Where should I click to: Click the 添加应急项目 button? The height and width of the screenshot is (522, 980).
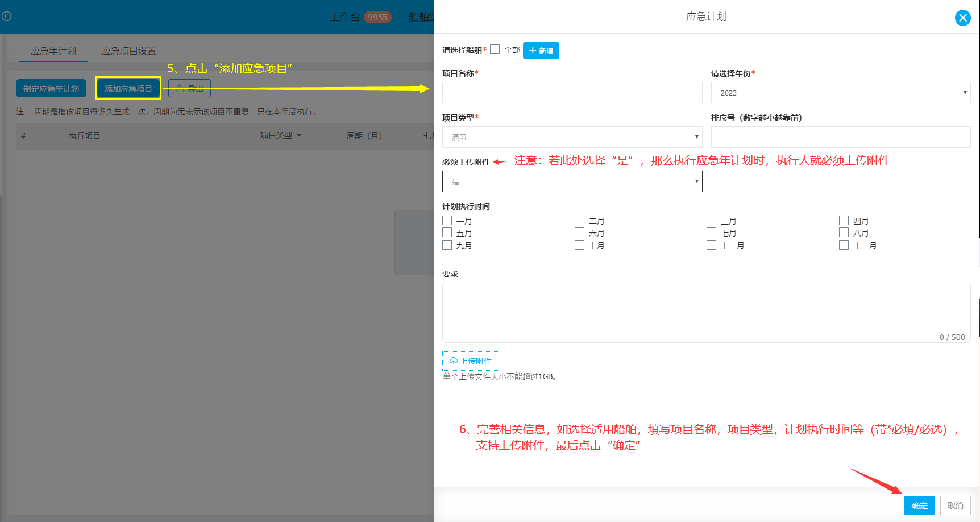(128, 88)
